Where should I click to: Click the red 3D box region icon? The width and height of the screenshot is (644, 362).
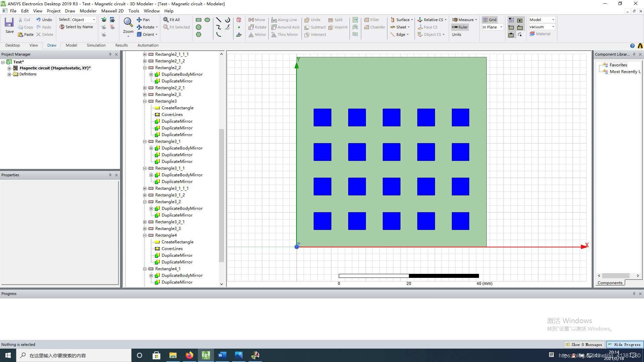(x=239, y=20)
